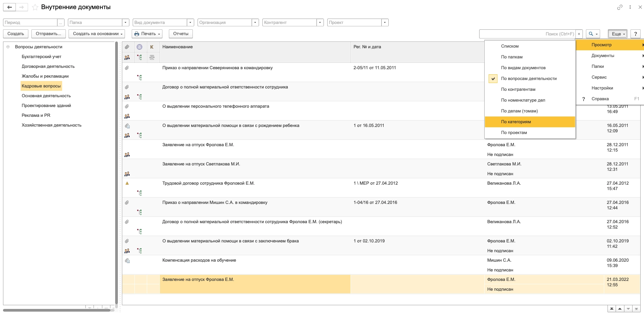Choose По категориям in view submenu
This screenshot has width=644, height=315.
click(516, 122)
